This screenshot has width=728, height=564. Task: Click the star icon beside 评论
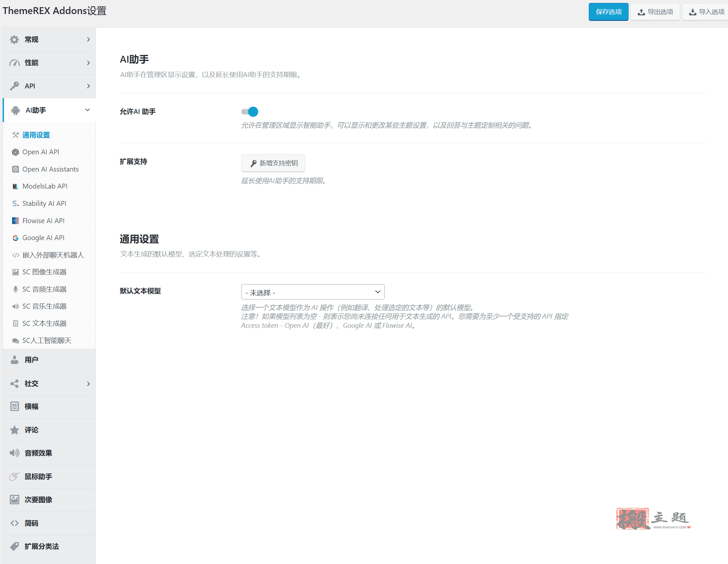(14, 430)
